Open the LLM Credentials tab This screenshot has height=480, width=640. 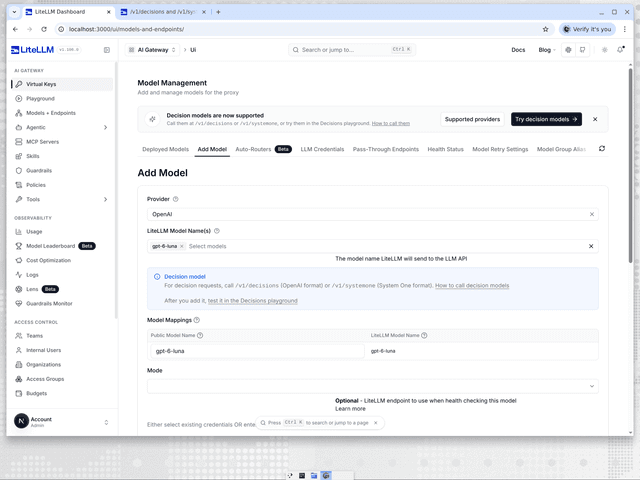(x=322, y=149)
